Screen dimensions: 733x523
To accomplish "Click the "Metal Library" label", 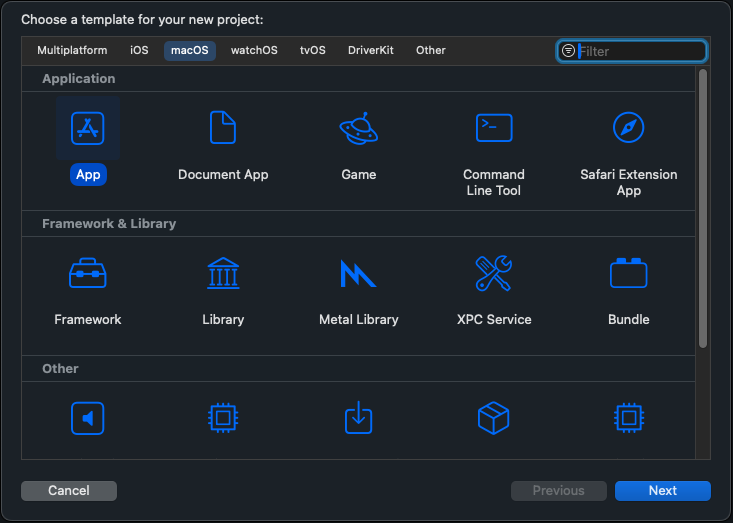I will [x=359, y=320].
